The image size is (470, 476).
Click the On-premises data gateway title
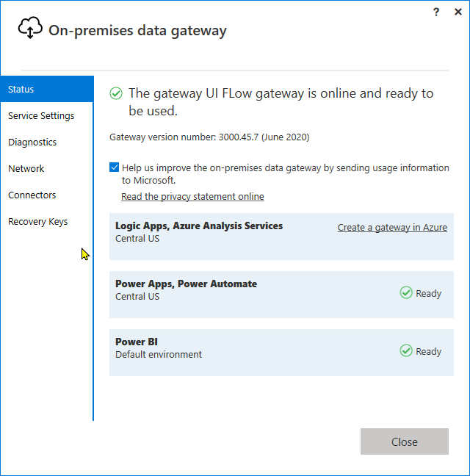point(137,30)
